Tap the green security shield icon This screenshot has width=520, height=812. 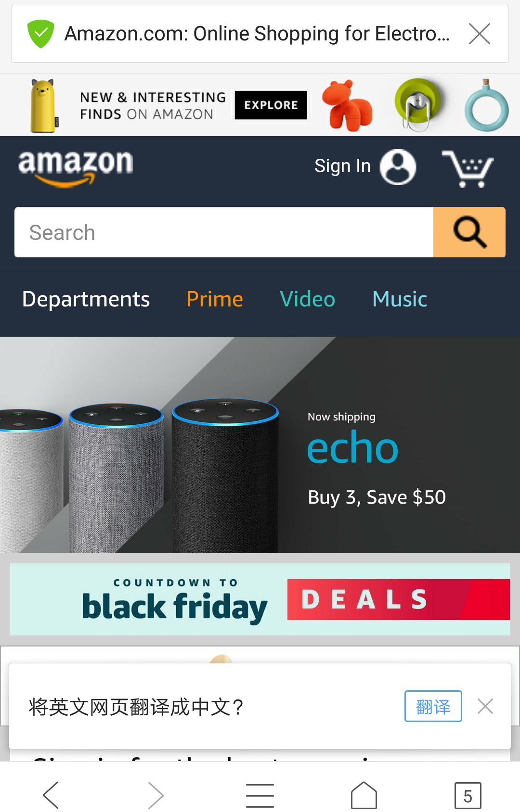41,34
